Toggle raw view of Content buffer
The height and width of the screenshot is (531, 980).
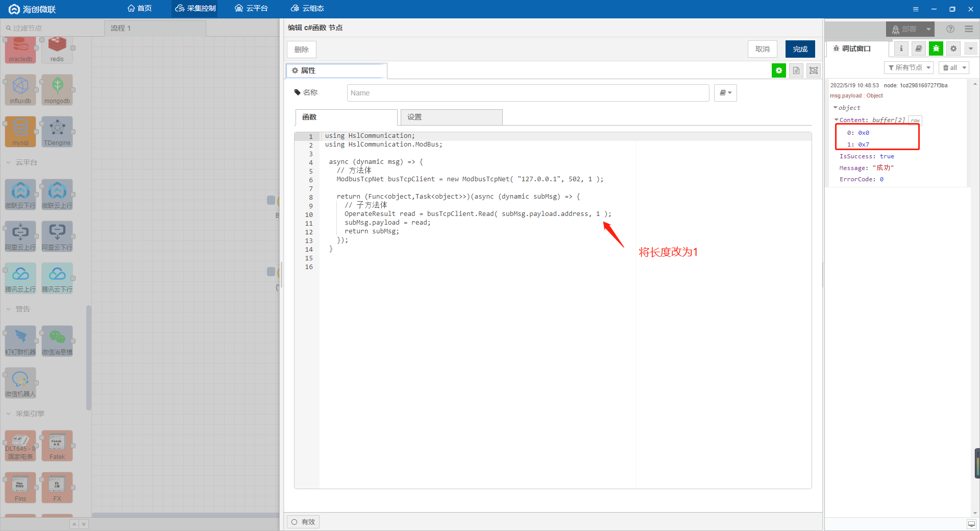(915, 120)
